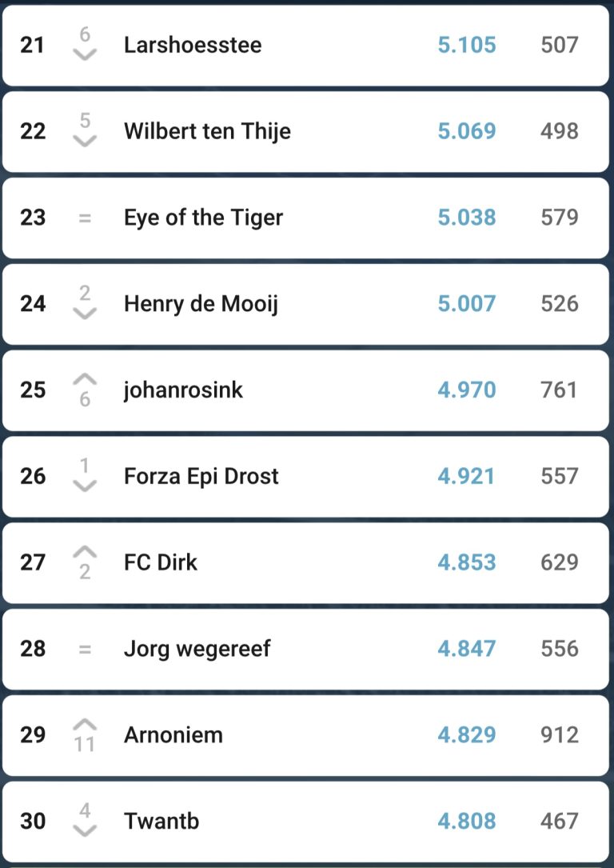Click the up arrow beside Arnoniem
Viewport: 614px width, 868px height.
click(85, 724)
